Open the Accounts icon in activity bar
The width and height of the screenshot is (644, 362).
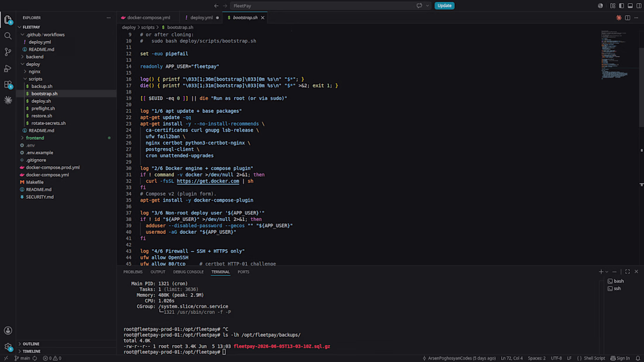(8, 330)
